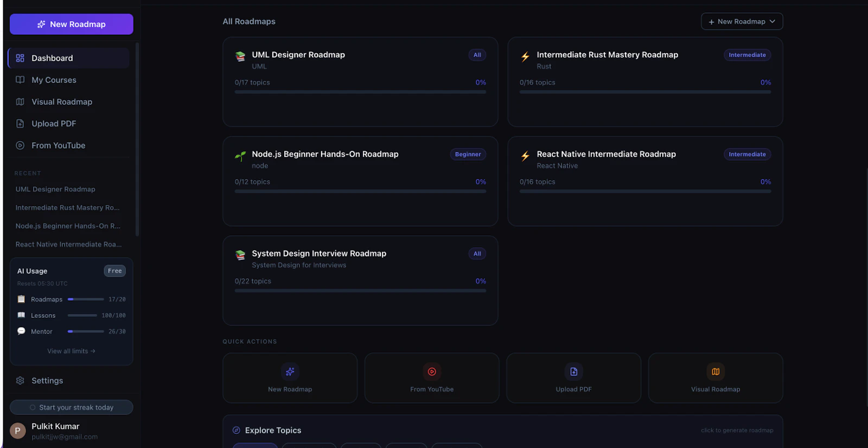The height and width of the screenshot is (448, 868).
Task: Open Intermediate Rust Mastery Roadmap card
Action: [x=645, y=82]
